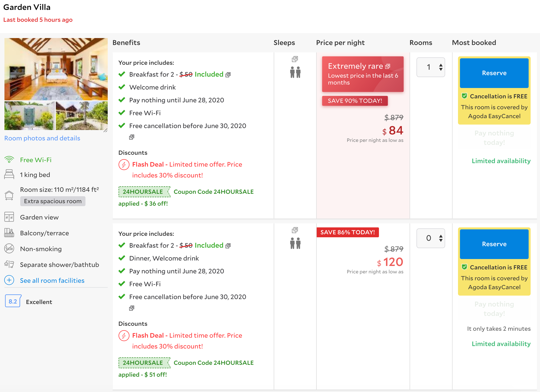This screenshot has height=392, width=540.
Task: Click popup icon above second sleeps figure
Action: [x=295, y=230]
